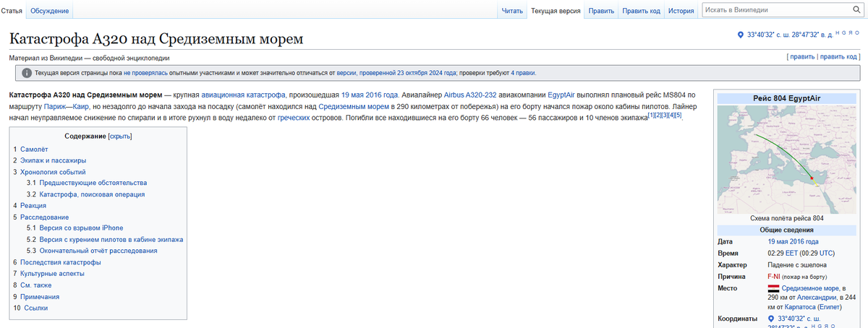The height and width of the screenshot is (328, 868).
Task: Follow the 19 мая 2016 года link in intro
Action: click(x=369, y=95)
